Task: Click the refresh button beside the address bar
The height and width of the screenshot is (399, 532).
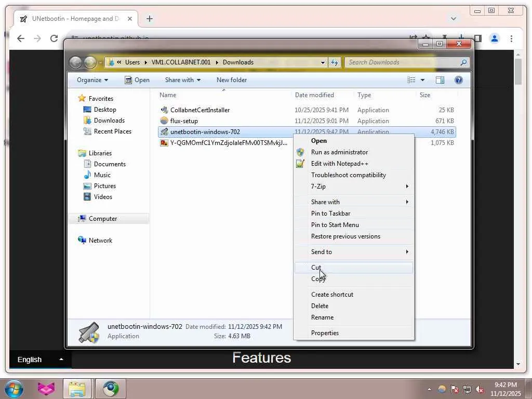Action: point(335,62)
